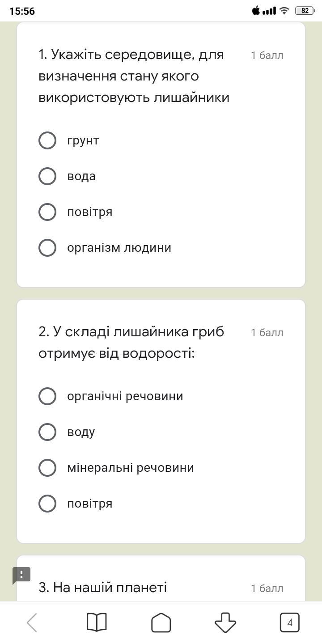This screenshot has height=644, width=322.
Task: Open the bookmarks book icon
Action: [x=97, y=623]
